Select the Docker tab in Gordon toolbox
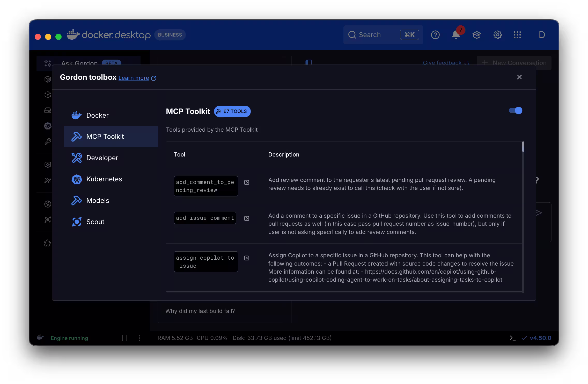This screenshot has height=384, width=588. coord(97,115)
